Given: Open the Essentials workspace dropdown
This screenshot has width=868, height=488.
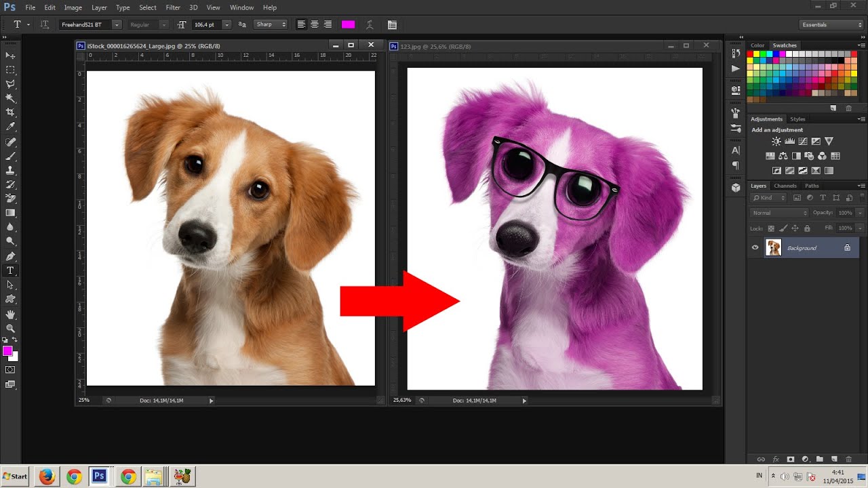Looking at the screenshot, I should coord(831,24).
